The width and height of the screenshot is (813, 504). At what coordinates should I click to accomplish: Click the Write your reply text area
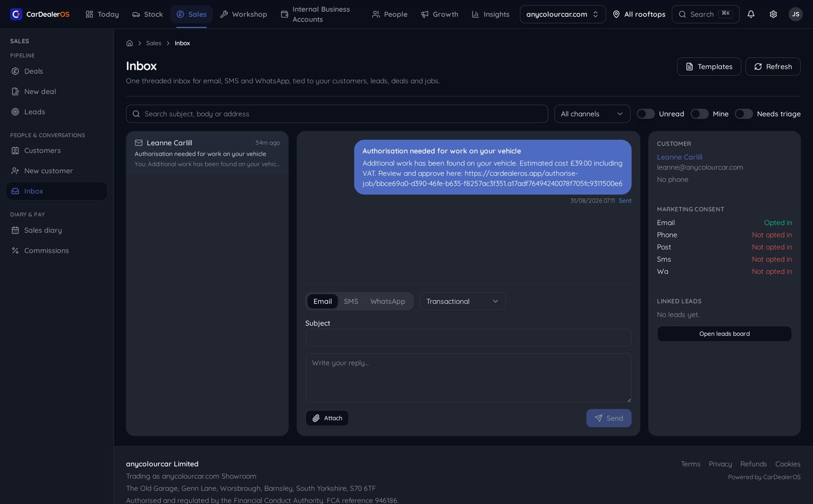(x=468, y=378)
